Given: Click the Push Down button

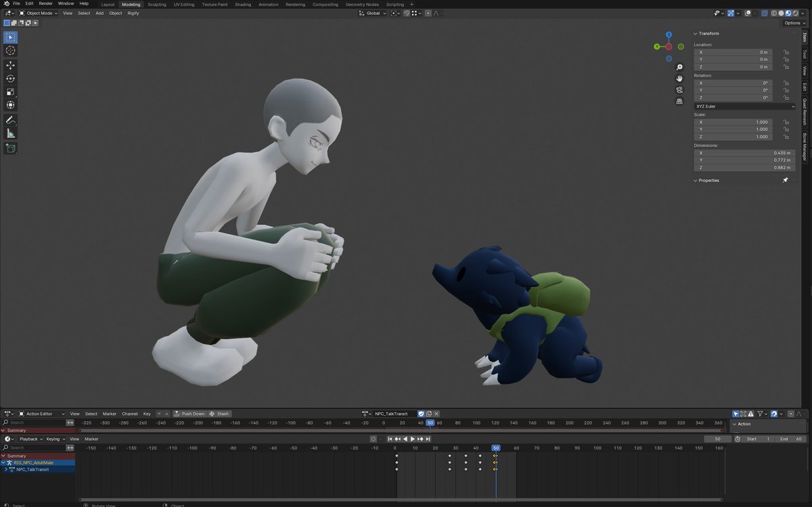Looking at the screenshot, I should tap(192, 414).
